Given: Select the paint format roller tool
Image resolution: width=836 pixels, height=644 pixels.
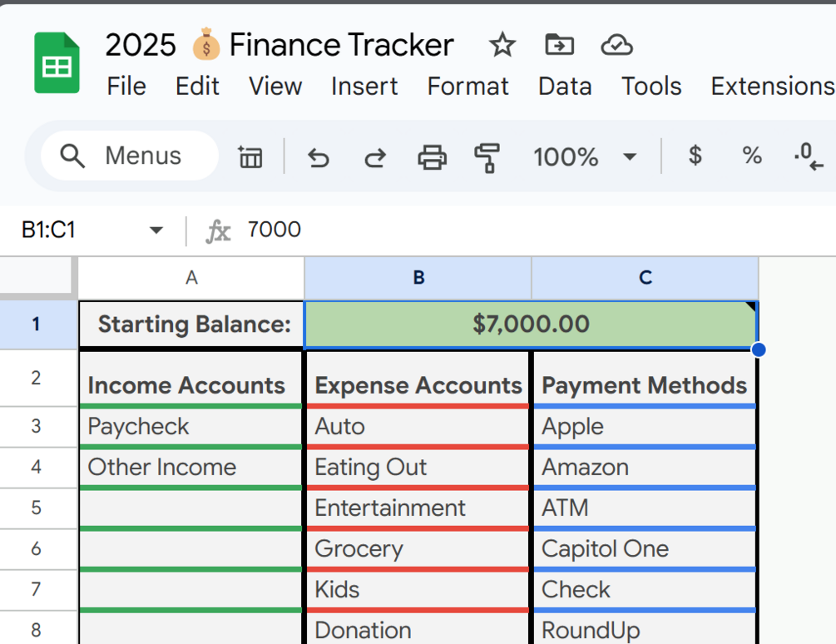Looking at the screenshot, I should pyautogui.click(x=487, y=156).
